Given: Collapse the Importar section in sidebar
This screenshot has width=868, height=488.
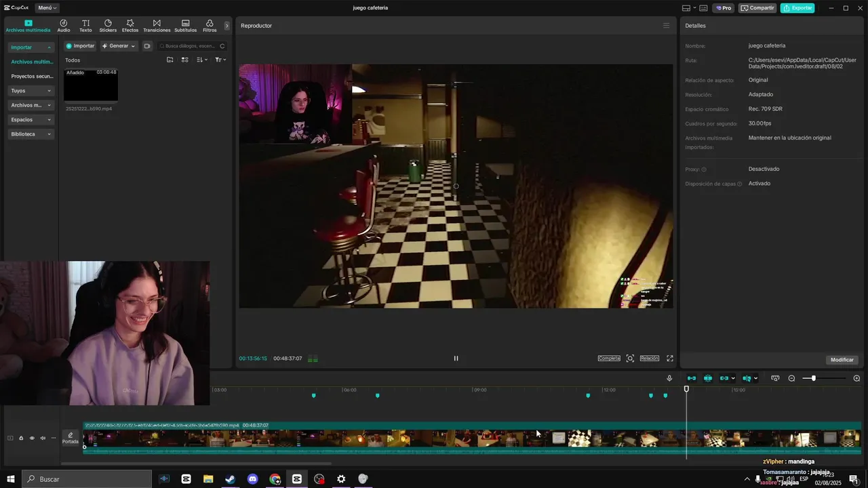Looking at the screenshot, I should pyautogui.click(x=31, y=47).
